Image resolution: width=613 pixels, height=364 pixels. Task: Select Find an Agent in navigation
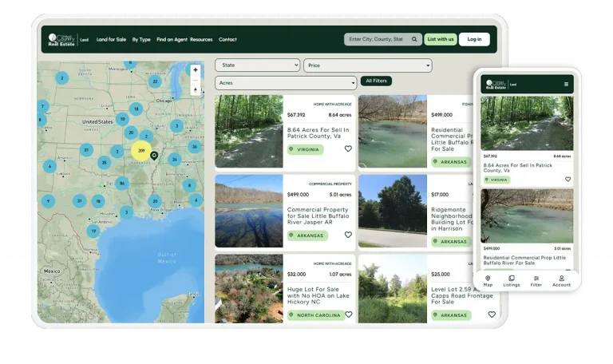(172, 39)
